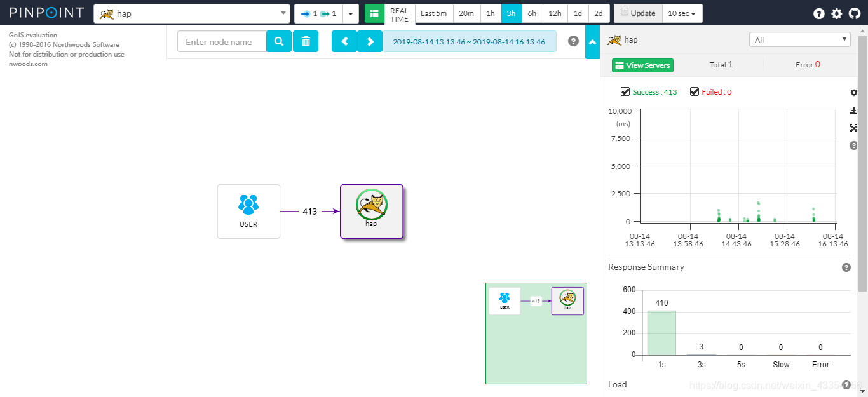The height and width of the screenshot is (397, 868).
Task: Open scatter chart settings gear icon
Action: tap(854, 93)
